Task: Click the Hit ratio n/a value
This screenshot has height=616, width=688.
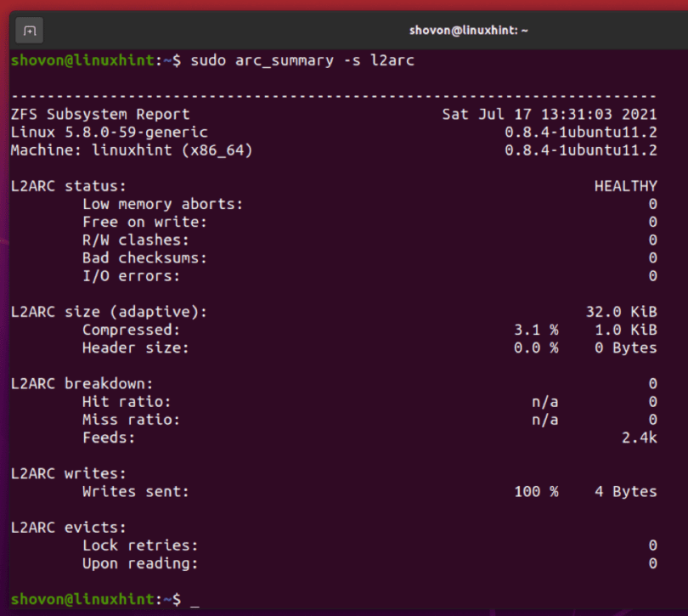Action: pyautogui.click(x=544, y=401)
